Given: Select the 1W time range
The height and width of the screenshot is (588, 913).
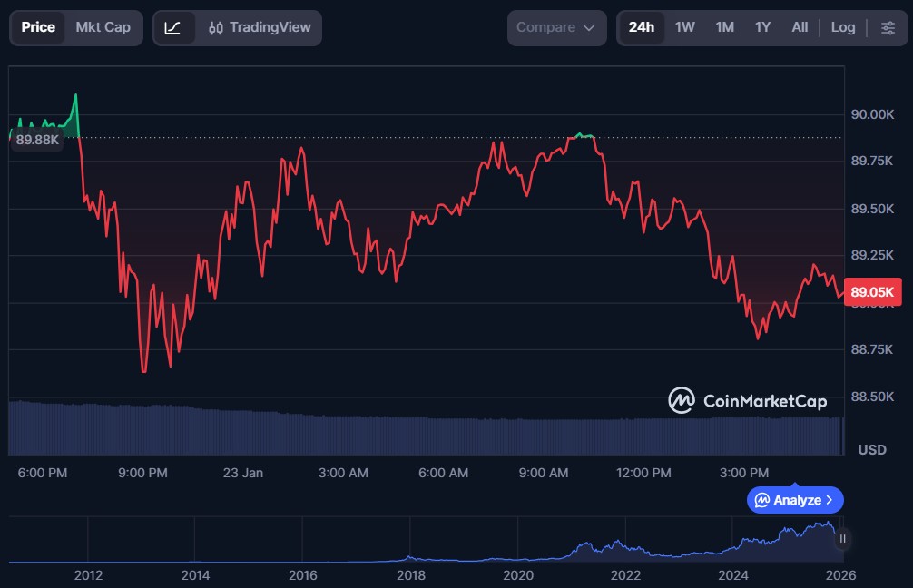Looking at the screenshot, I should click(x=684, y=28).
